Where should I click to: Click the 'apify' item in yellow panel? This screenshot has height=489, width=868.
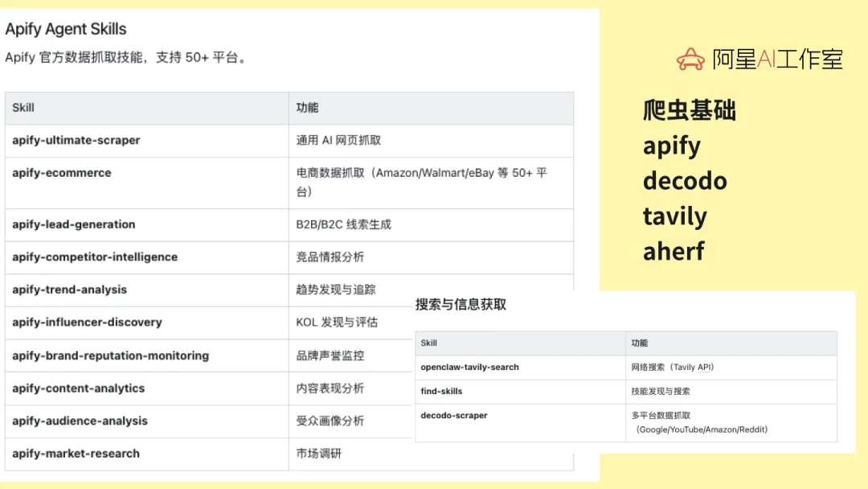[x=671, y=146]
